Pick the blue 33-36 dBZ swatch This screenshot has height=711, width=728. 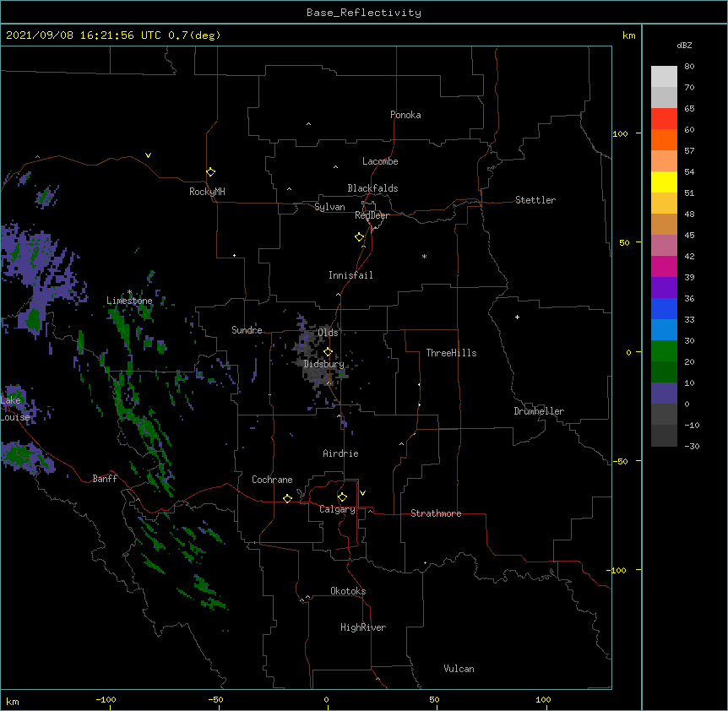664,308
